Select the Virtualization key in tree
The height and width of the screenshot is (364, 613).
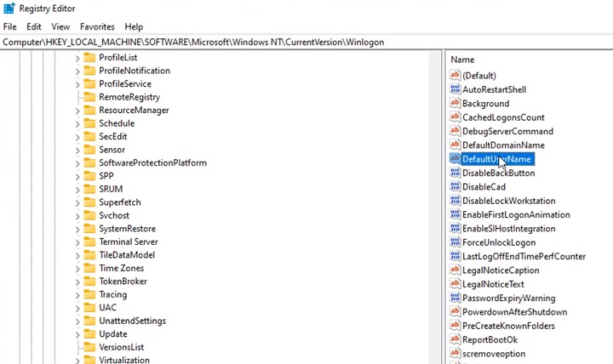click(124, 360)
